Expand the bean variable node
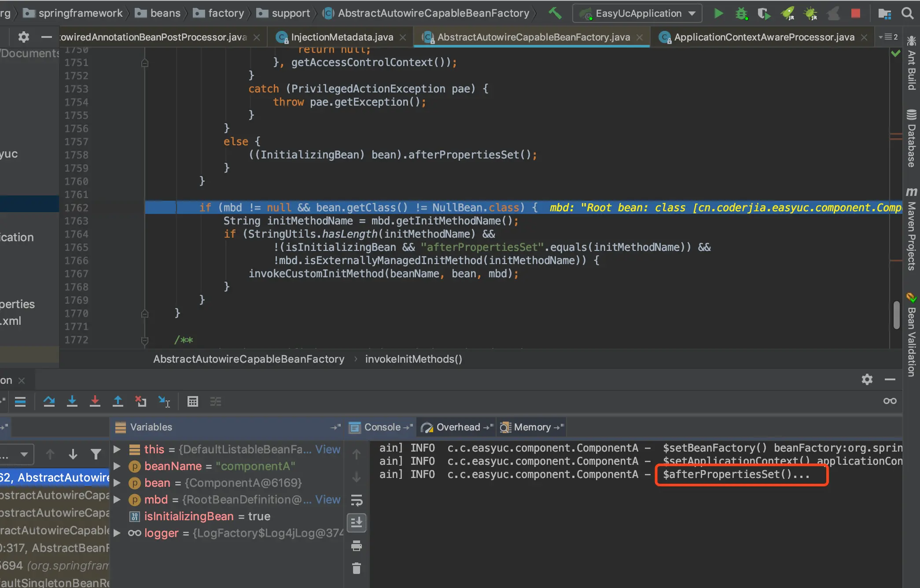920x588 pixels. click(117, 483)
